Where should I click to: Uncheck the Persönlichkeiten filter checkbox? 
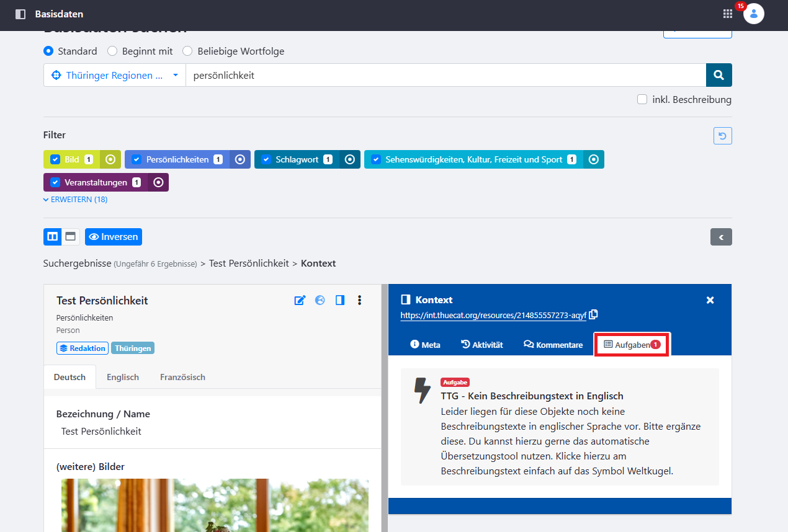coord(137,159)
